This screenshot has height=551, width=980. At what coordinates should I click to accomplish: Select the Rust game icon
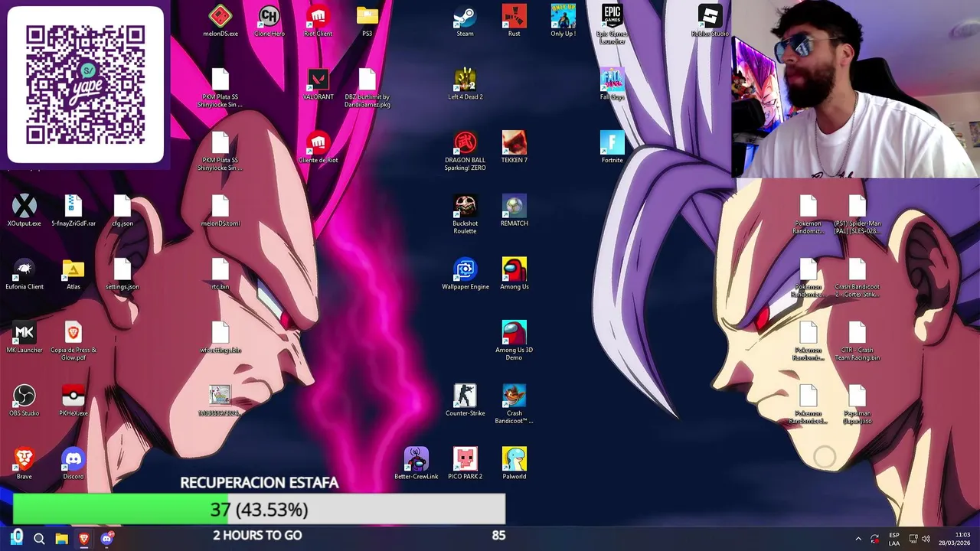(514, 21)
